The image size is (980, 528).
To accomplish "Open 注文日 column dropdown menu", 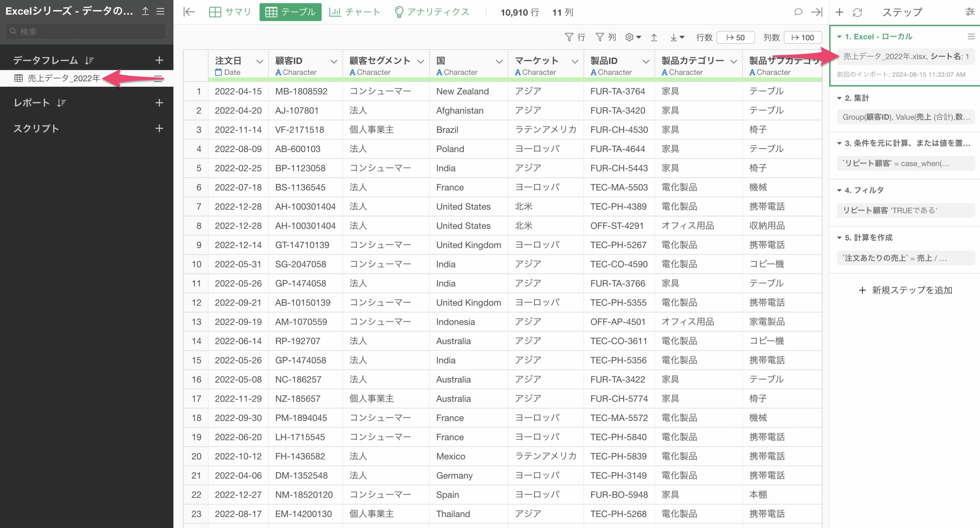I will click(x=259, y=61).
